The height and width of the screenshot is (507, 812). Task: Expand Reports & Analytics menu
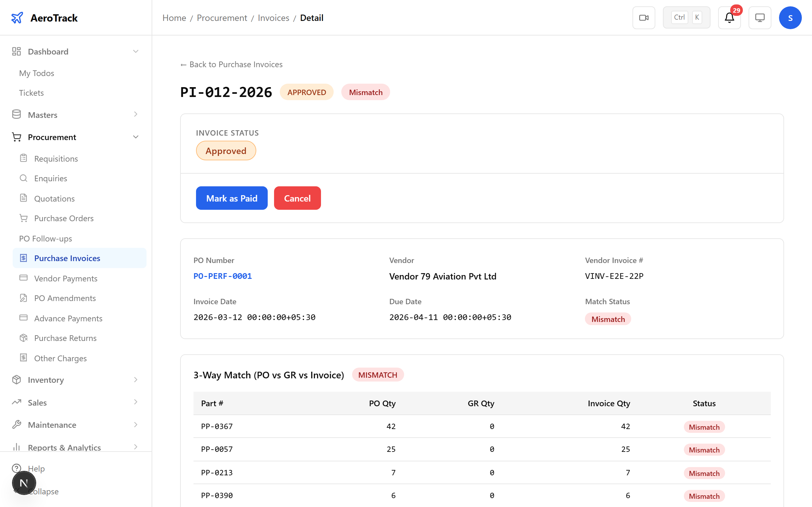pos(135,447)
